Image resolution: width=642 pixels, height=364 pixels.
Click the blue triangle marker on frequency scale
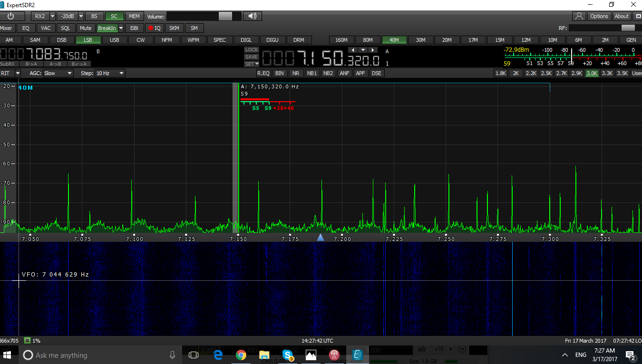point(321,238)
